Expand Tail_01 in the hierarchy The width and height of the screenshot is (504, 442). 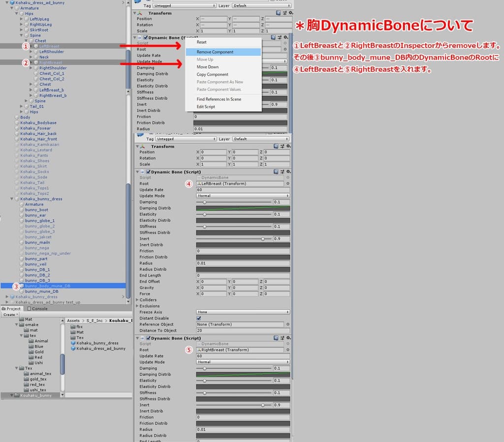[x=22, y=106]
